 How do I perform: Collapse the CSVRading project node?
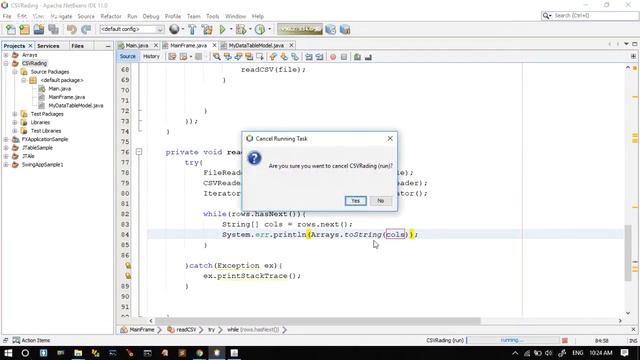[6, 63]
